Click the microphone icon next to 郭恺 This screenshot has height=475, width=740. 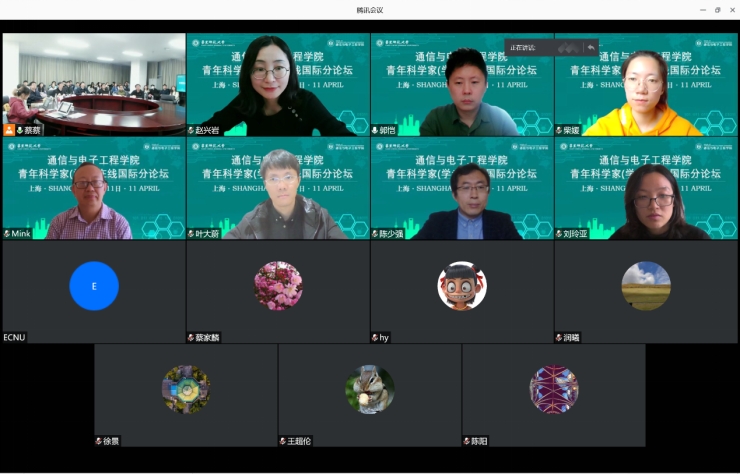point(376,130)
